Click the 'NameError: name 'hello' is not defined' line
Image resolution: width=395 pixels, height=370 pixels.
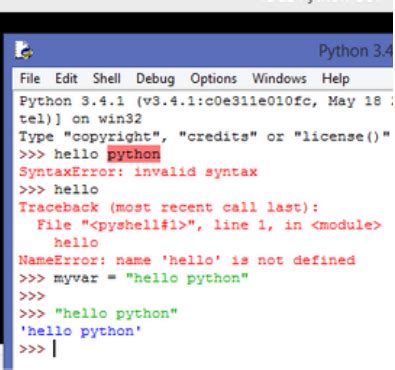click(187, 260)
